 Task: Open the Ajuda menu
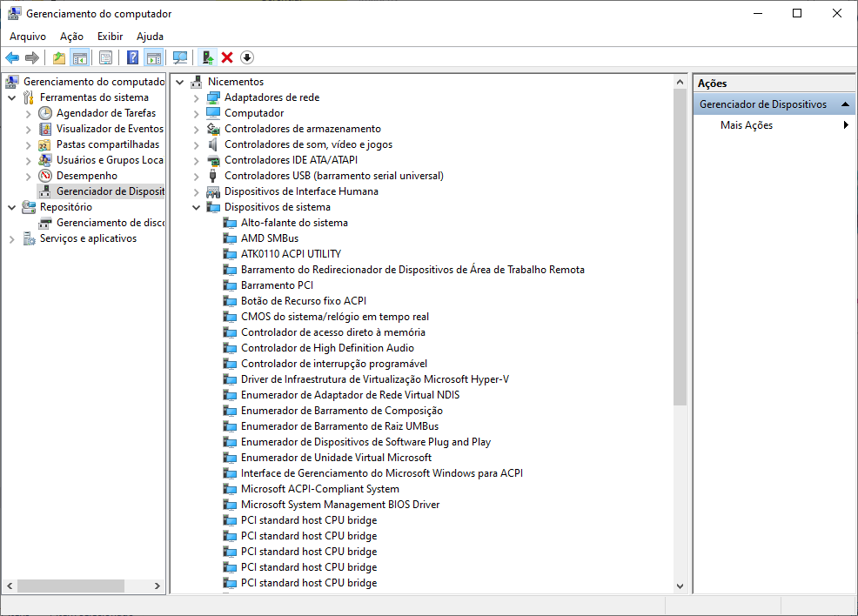point(150,36)
